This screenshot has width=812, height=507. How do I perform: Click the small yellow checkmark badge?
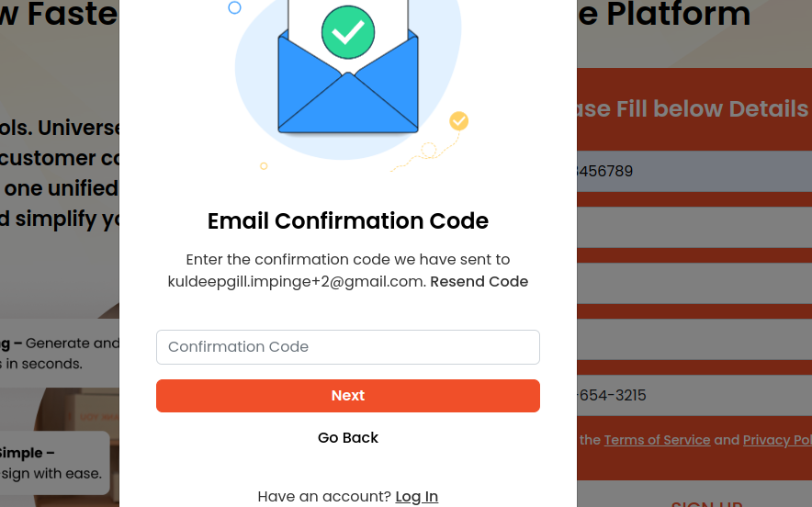(x=458, y=121)
